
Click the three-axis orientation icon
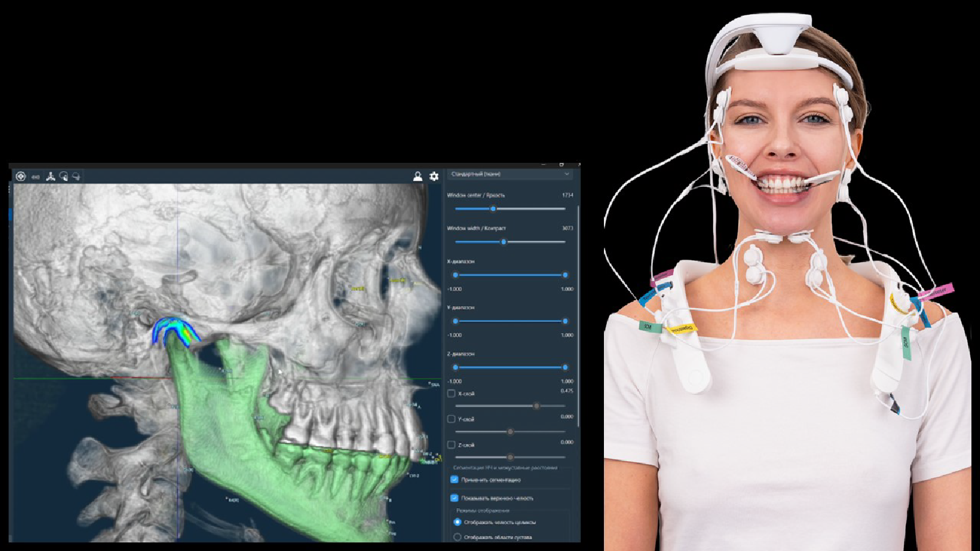point(50,176)
